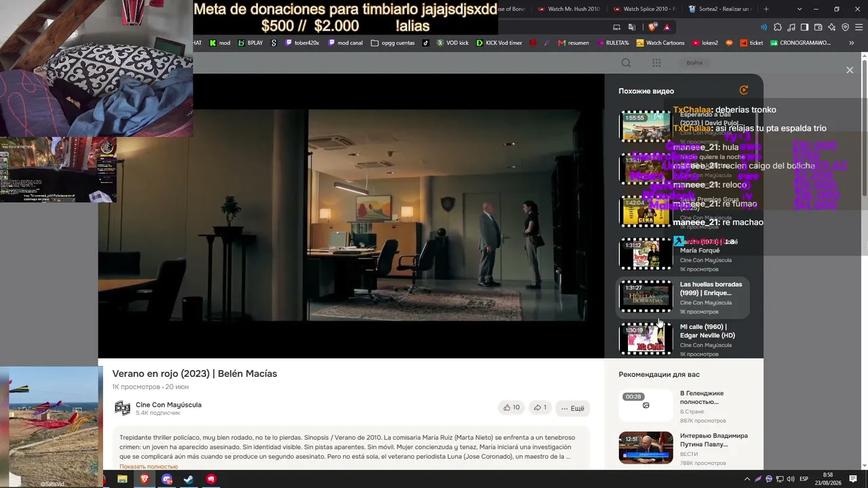868x488 pixels.
Task: Click the translate page icon in address bar
Action: click(631, 27)
